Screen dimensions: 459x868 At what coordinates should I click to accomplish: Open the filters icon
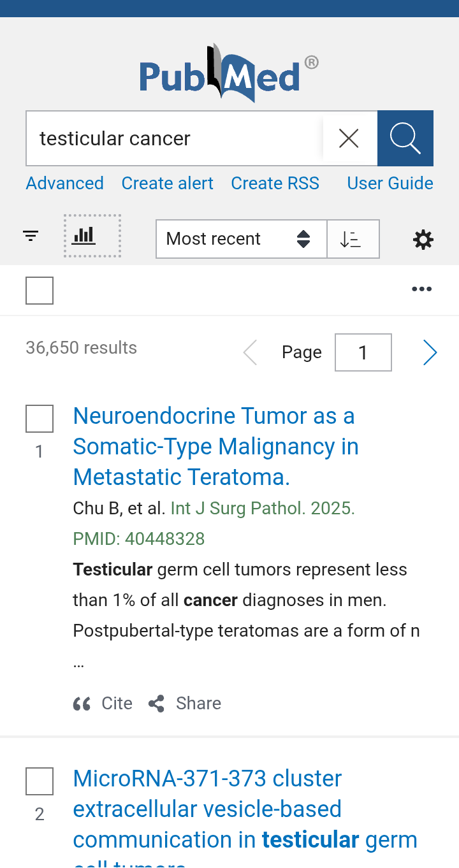(x=31, y=236)
